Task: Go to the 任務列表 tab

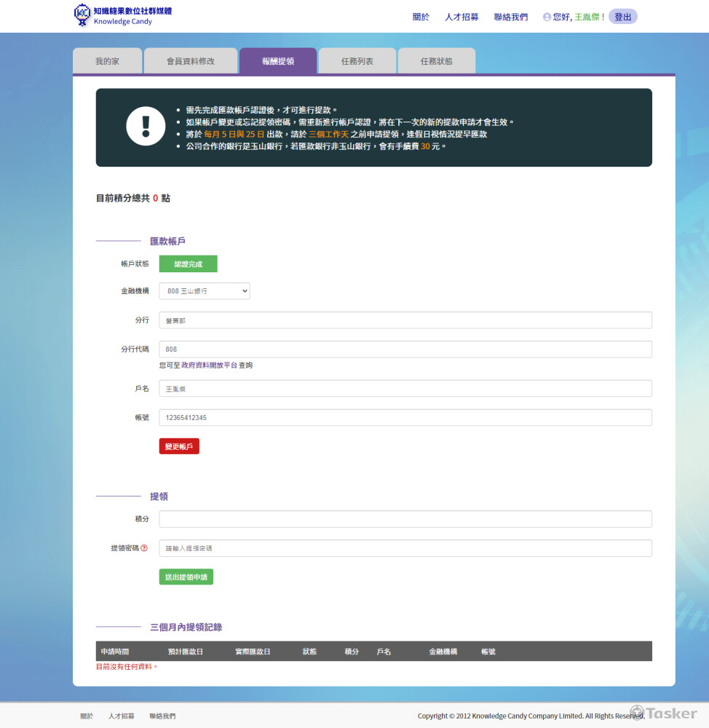Action: (x=357, y=61)
